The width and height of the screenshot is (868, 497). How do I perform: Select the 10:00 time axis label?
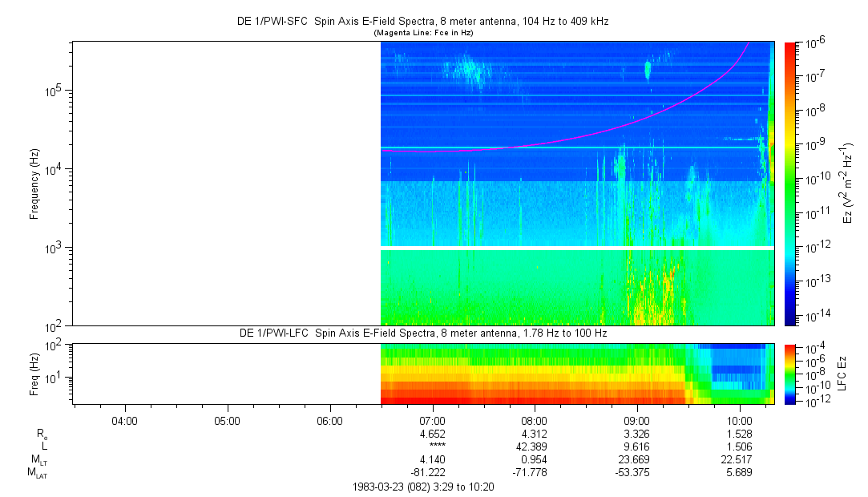pos(739,420)
